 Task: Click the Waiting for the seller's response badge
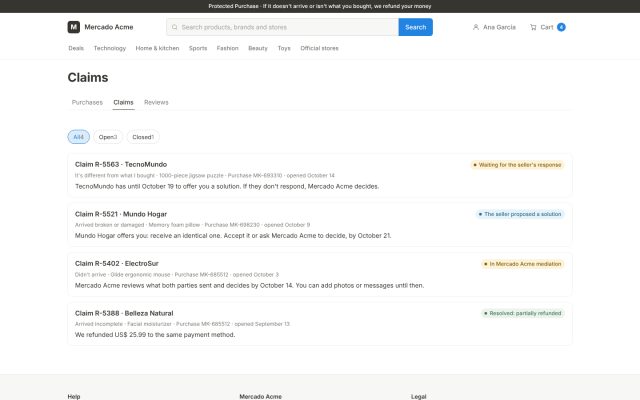(517, 165)
